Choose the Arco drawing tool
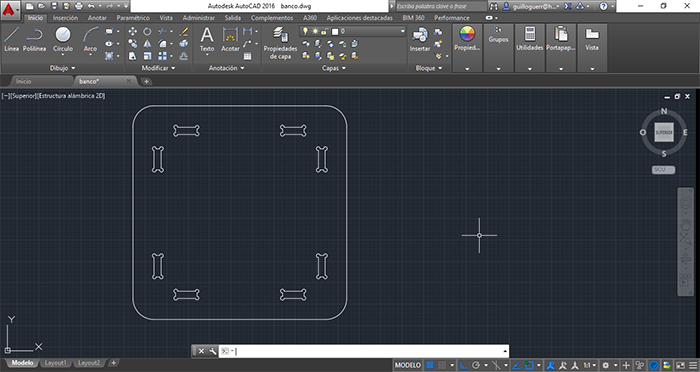This screenshot has height=372, width=700. [x=90, y=39]
